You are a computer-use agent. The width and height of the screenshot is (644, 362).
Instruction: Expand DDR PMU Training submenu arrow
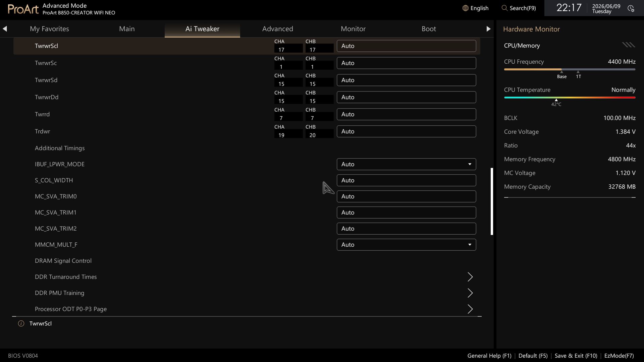click(470, 293)
